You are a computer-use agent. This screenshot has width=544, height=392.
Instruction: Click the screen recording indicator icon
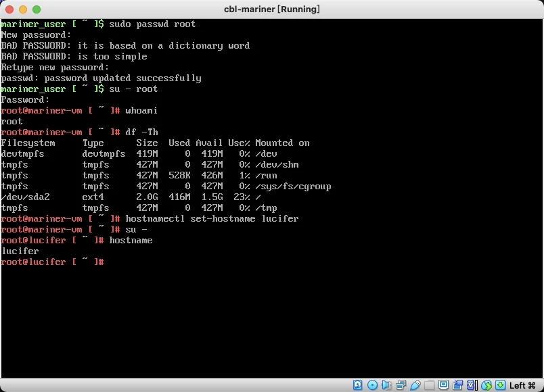coord(457,385)
